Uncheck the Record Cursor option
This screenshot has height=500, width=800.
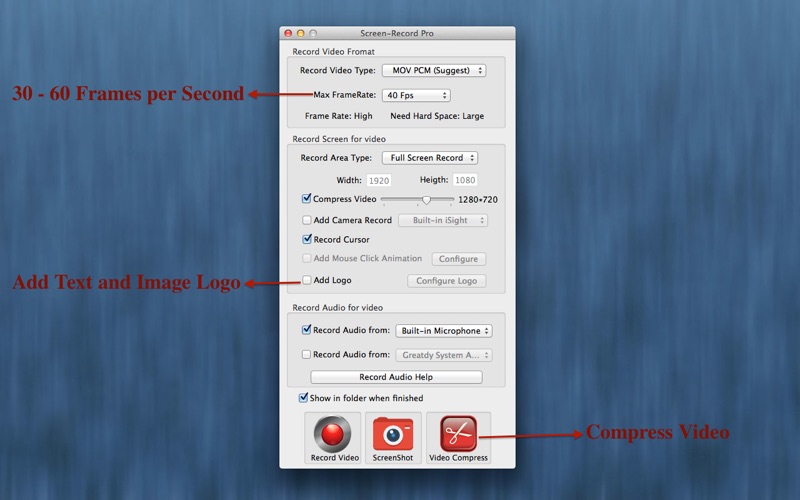click(307, 239)
